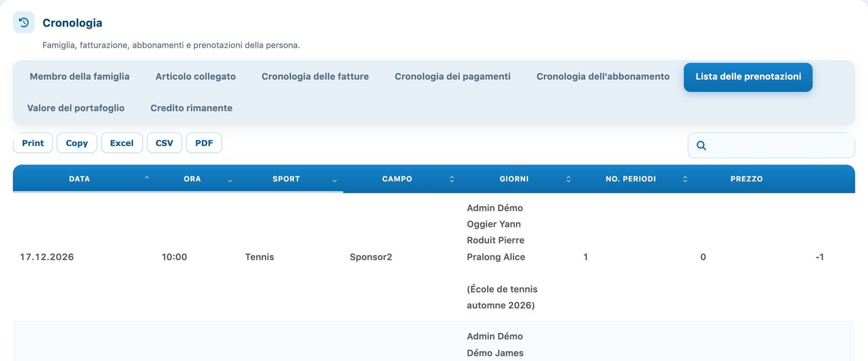Image resolution: width=868 pixels, height=361 pixels.
Task: Print the reservations table
Action: [33, 143]
